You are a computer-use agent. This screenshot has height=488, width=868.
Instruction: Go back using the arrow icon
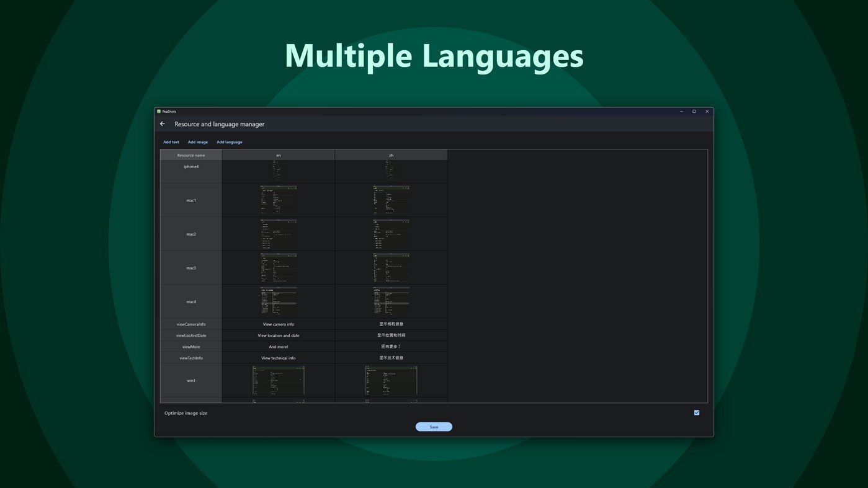point(163,124)
